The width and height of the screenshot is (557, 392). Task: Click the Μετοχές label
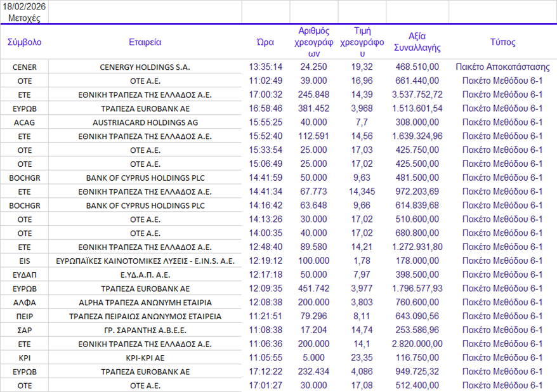point(24,18)
